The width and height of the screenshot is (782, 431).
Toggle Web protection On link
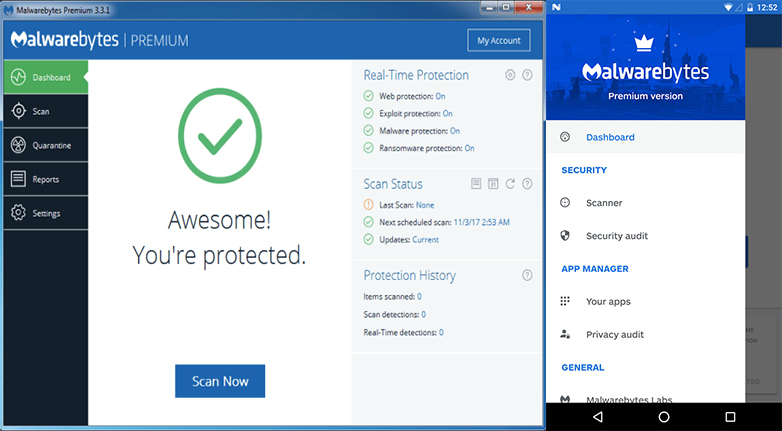440,96
